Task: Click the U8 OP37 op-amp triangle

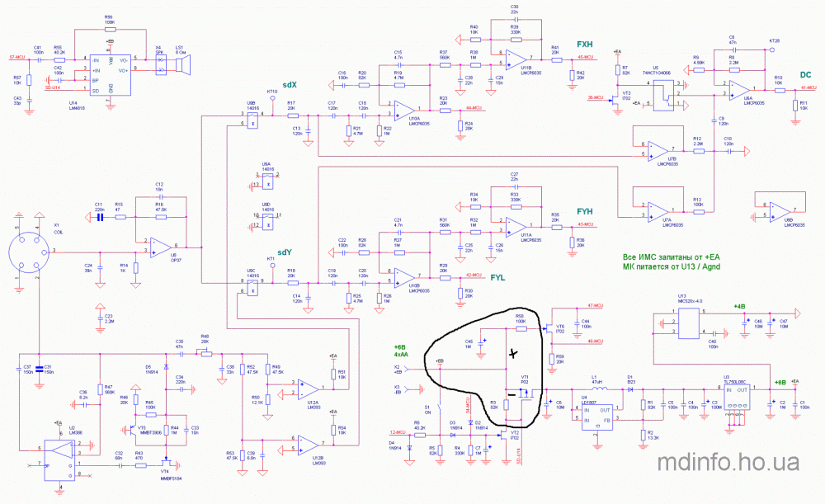Action: [160, 247]
